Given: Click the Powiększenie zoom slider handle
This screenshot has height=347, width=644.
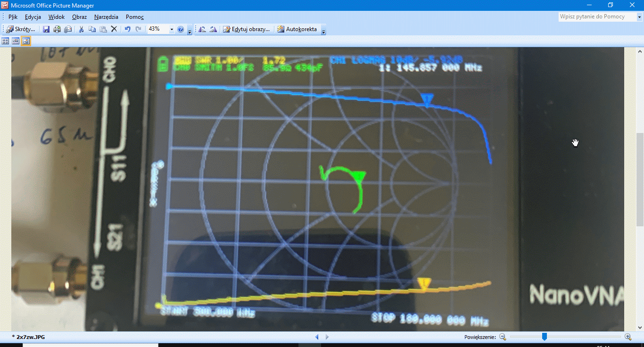Looking at the screenshot, I should 545,337.
